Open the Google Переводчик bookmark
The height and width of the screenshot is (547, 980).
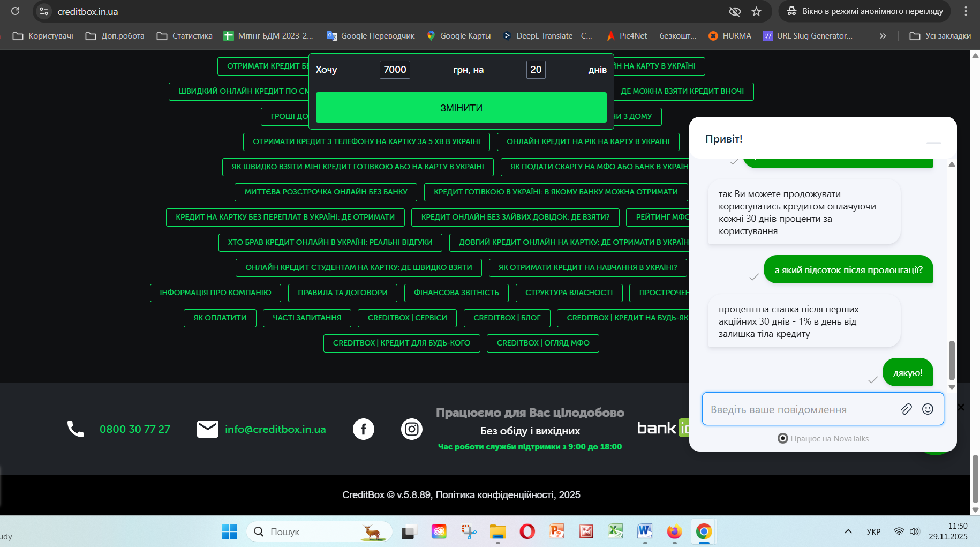pos(371,36)
